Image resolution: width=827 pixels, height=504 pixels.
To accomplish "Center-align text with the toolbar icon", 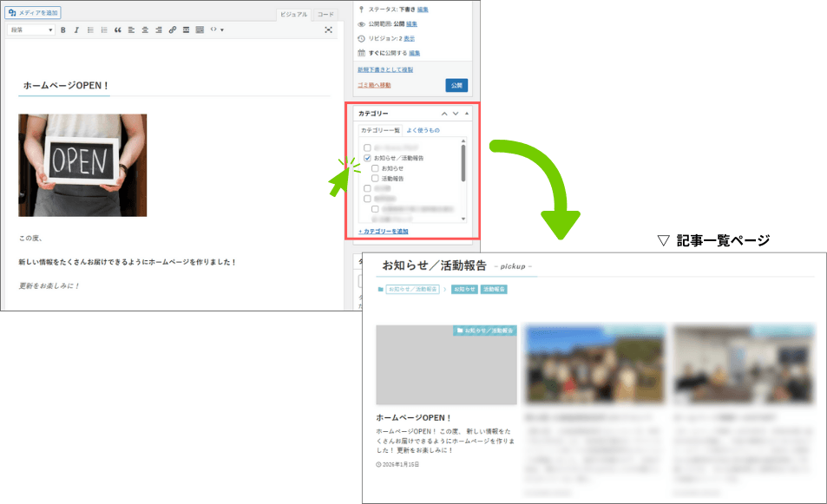I will 144,29.
